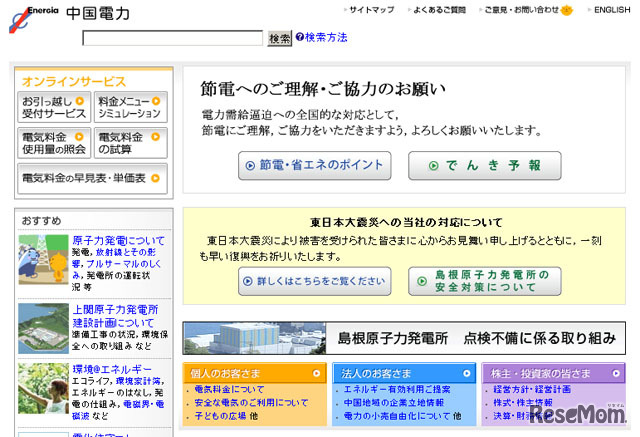The image size is (640, 437).
Task: Click the 節電・省エネのポイント button
Action: 315,165
